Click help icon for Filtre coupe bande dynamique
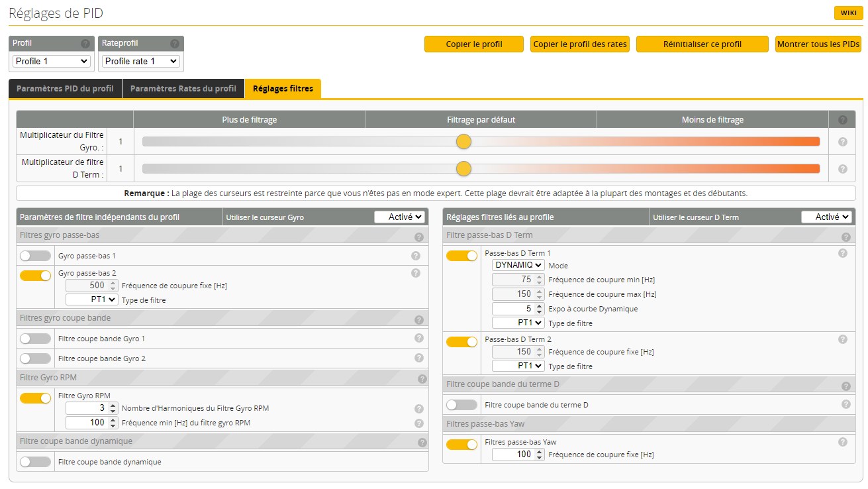This screenshot has height=489, width=868. pyautogui.click(x=422, y=443)
